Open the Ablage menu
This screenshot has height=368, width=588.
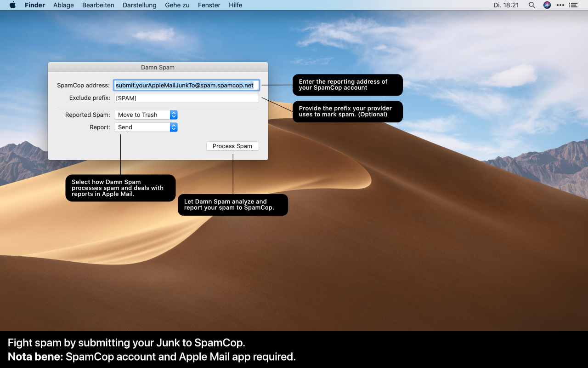tap(63, 5)
